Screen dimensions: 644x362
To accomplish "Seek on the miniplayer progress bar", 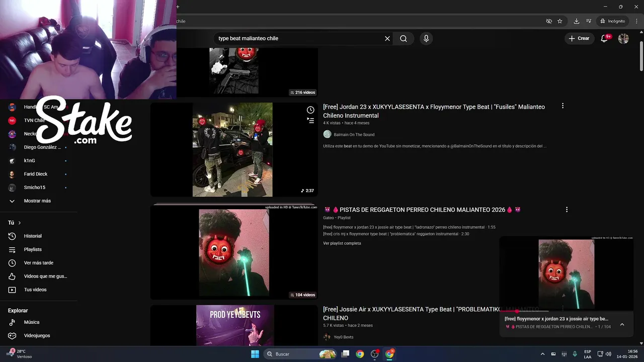I will click(567, 311).
